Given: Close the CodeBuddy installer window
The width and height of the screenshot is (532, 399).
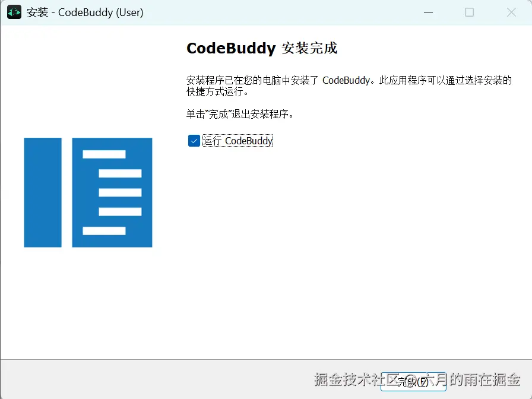Looking at the screenshot, I should point(511,12).
